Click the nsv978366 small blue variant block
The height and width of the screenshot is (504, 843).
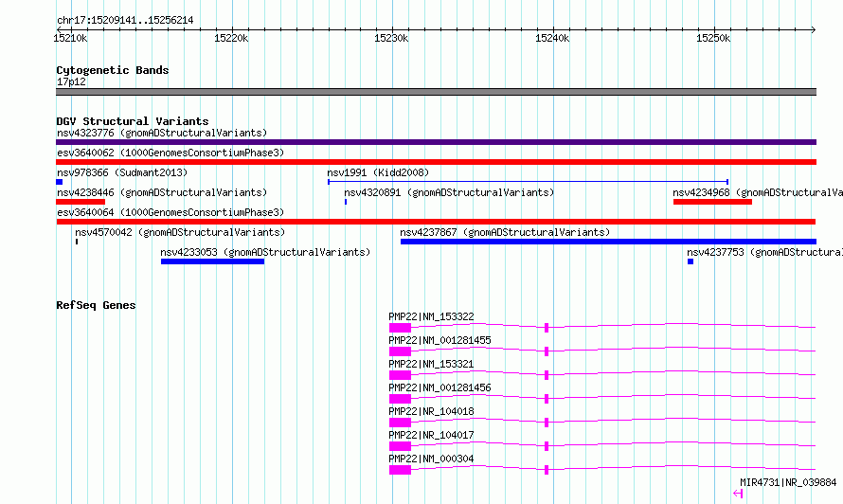(59, 182)
